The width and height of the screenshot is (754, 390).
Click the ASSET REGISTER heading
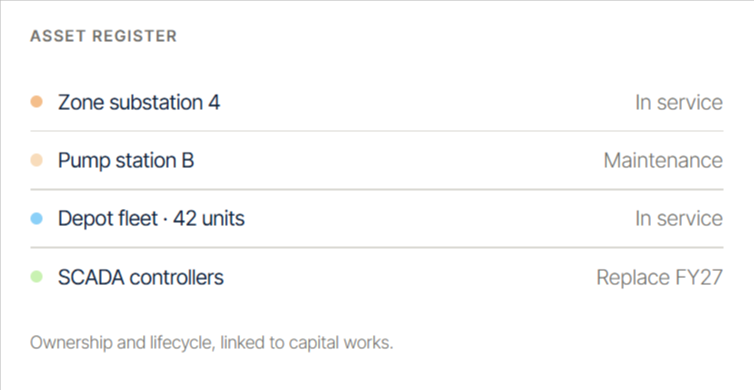pyautogui.click(x=103, y=36)
